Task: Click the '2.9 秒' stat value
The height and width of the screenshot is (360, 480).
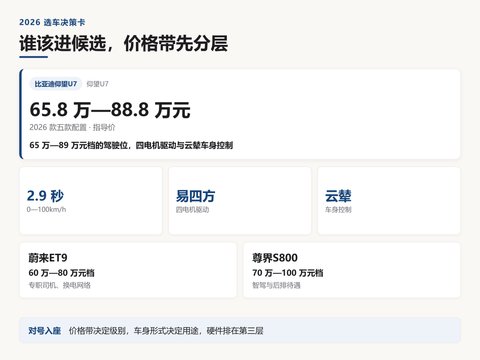Action: [45, 196]
